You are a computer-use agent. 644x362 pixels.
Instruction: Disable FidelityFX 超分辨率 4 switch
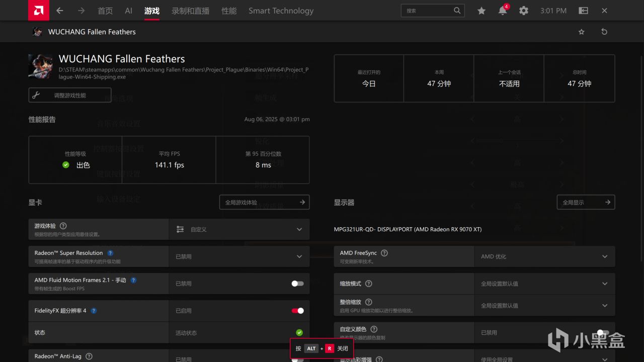pyautogui.click(x=297, y=311)
